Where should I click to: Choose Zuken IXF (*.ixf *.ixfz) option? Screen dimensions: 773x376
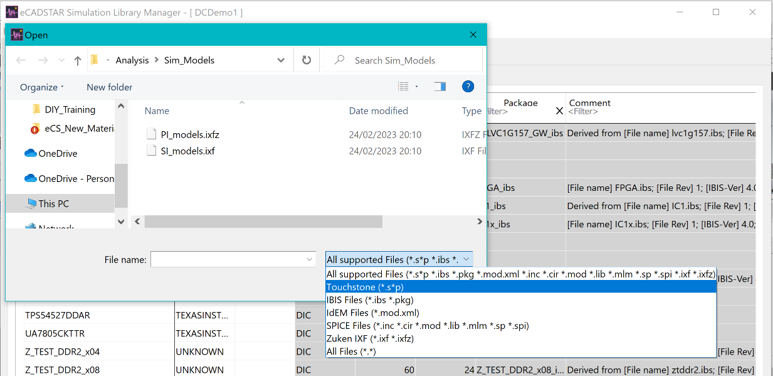521,339
